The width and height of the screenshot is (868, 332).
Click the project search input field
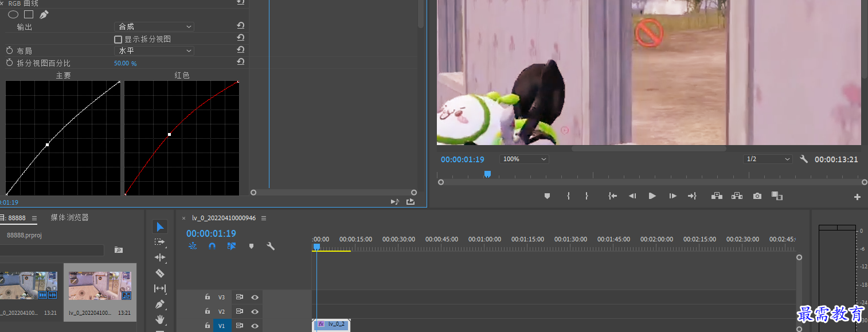(x=52, y=250)
